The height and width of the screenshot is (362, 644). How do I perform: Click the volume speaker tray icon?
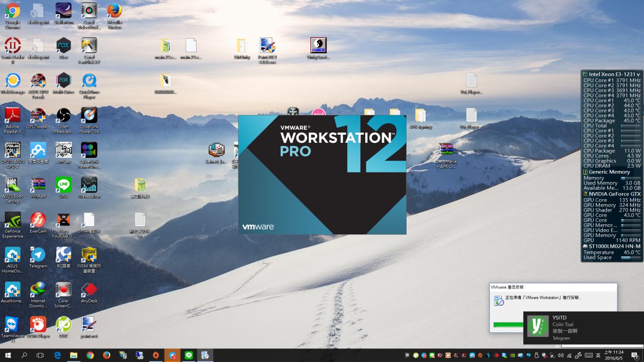coord(560,355)
